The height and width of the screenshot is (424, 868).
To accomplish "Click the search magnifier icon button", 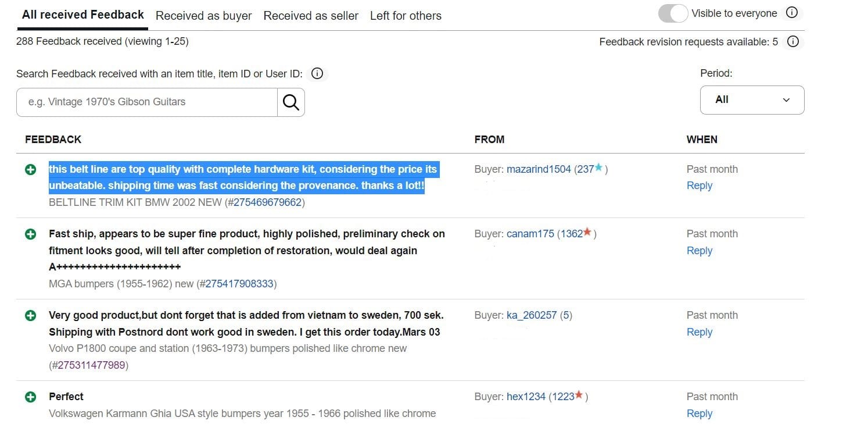I will click(x=290, y=102).
